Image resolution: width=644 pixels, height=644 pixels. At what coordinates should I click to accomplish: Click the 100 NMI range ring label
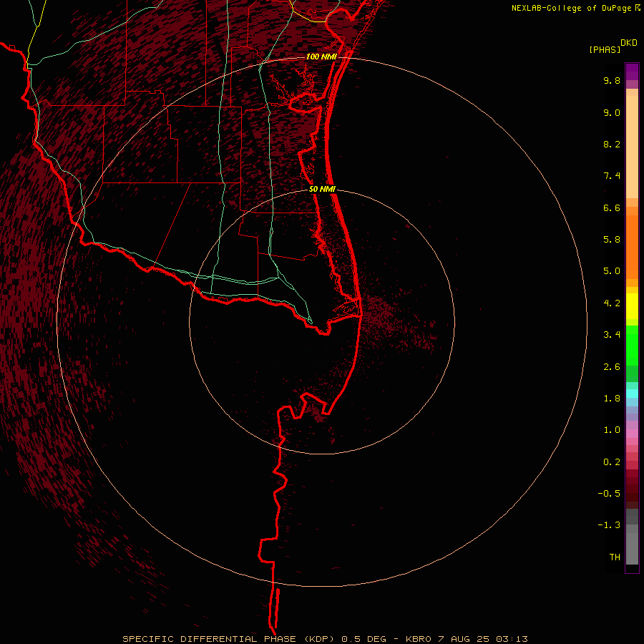(321, 57)
